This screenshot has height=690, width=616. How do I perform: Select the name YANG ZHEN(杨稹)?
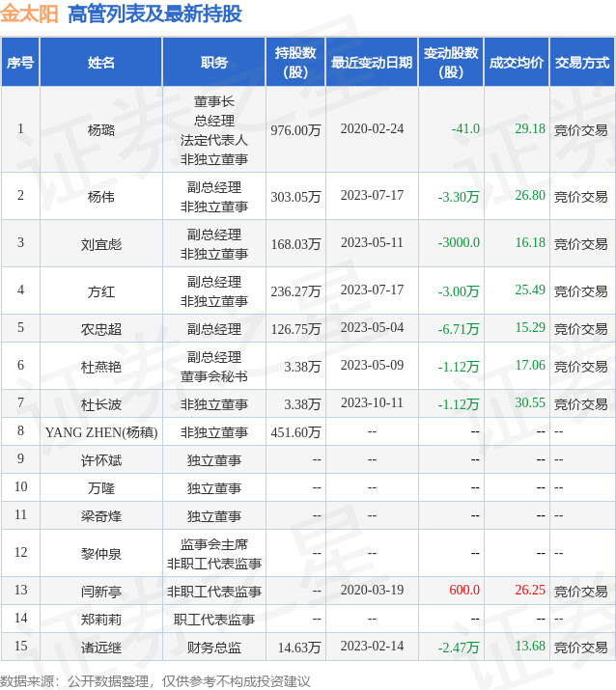(x=101, y=432)
